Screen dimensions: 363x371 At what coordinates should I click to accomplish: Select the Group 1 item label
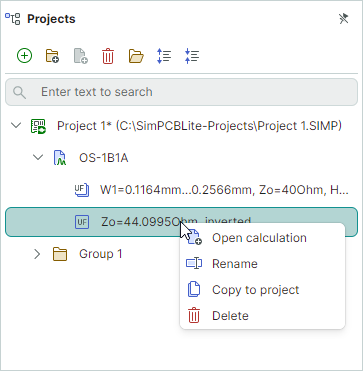(101, 254)
